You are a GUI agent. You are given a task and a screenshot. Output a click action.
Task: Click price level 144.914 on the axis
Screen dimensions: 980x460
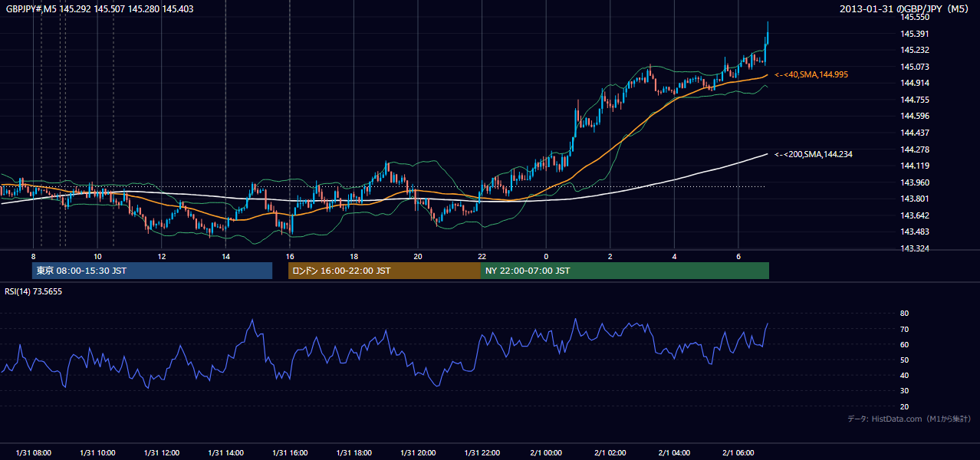[x=916, y=83]
